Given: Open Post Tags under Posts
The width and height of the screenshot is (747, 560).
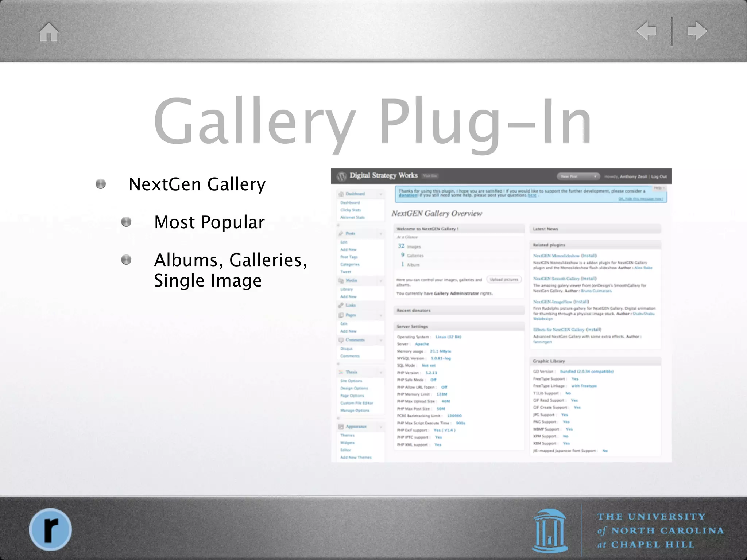Looking at the screenshot, I should click(349, 257).
